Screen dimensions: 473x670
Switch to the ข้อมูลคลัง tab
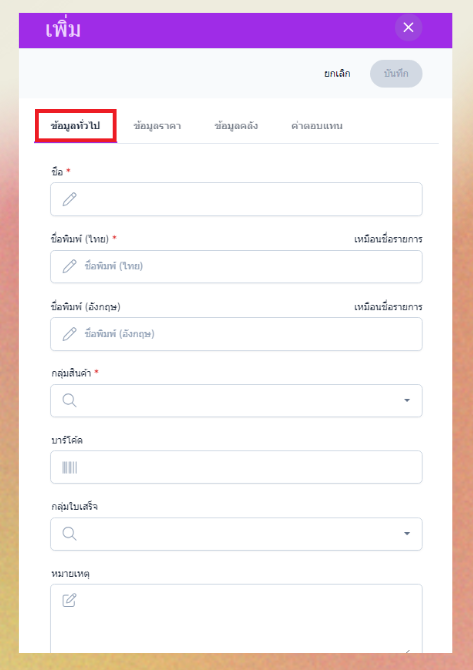click(x=236, y=126)
